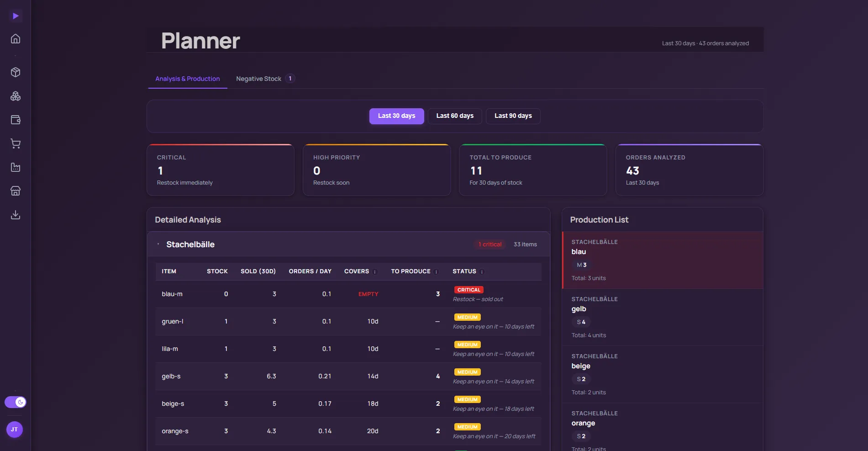Click the Orders Analyzed card
Screen dimensions: 868x451
(x=689, y=170)
